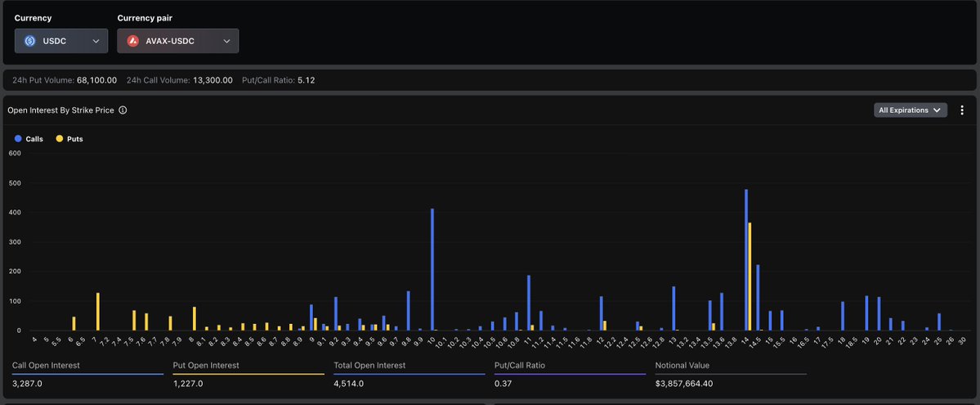The width and height of the screenshot is (980, 405).
Task: Click the AVAX logo icon
Action: pyautogui.click(x=132, y=41)
